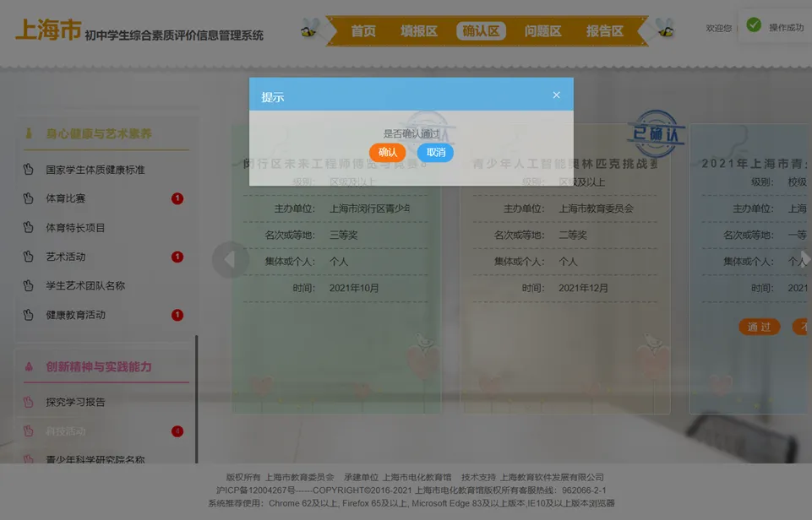Open the 首页 navigation tab
The image size is (812, 520).
pyautogui.click(x=363, y=31)
